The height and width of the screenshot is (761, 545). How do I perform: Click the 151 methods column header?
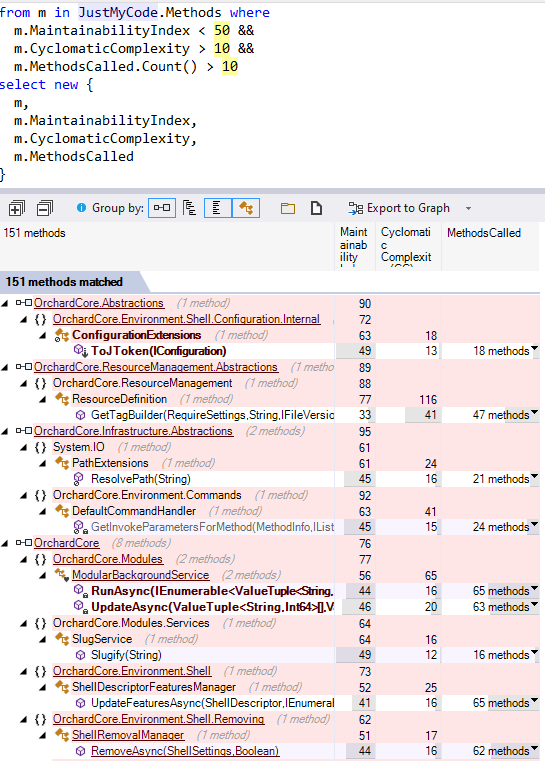tap(167, 246)
